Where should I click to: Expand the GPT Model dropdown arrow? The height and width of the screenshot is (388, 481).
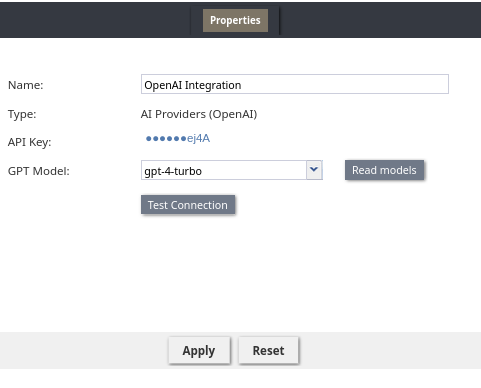point(314,170)
